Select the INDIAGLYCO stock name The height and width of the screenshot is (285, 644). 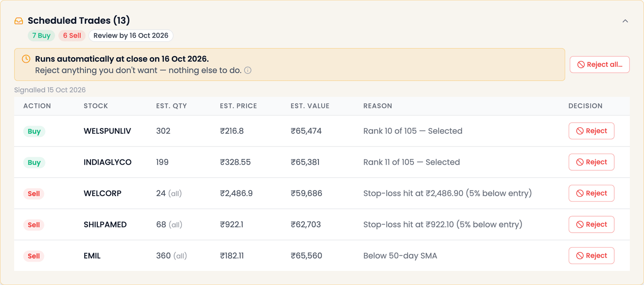pos(107,162)
